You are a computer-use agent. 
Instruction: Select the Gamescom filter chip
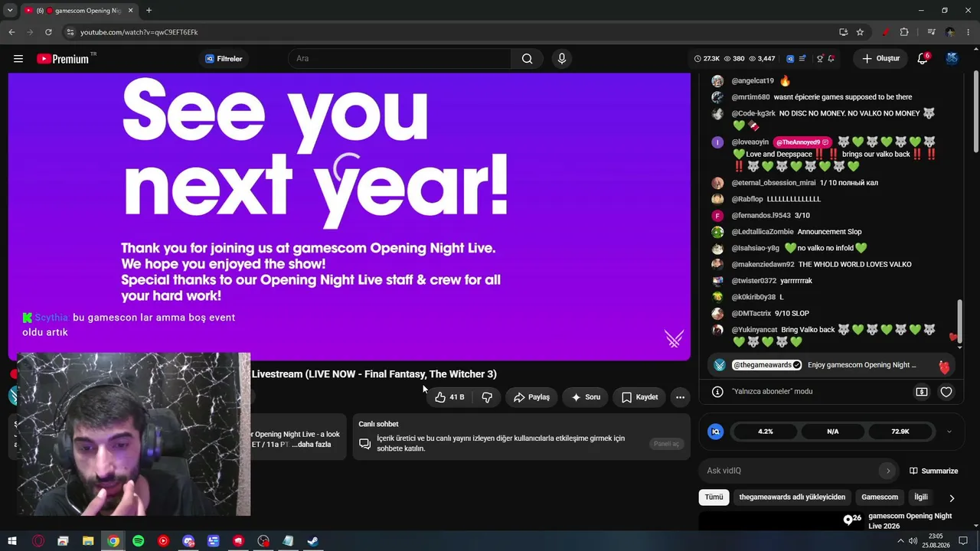pos(880,497)
